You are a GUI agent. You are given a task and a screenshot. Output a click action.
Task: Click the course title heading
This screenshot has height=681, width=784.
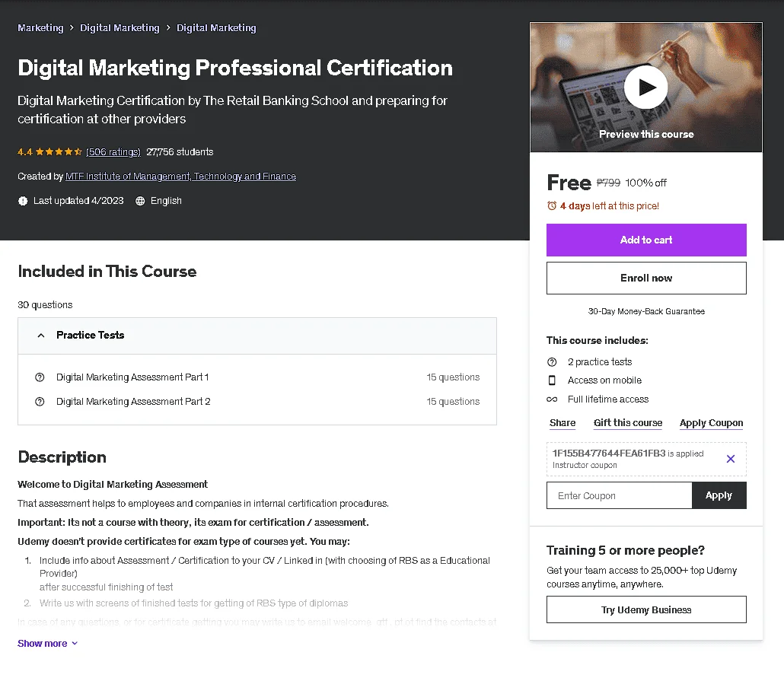(x=235, y=68)
